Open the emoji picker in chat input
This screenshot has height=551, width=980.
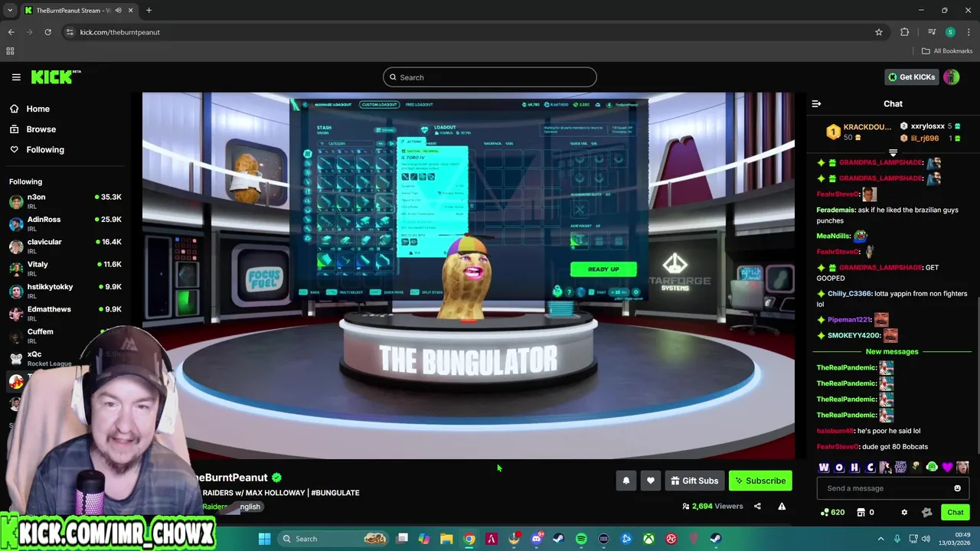pyautogui.click(x=957, y=488)
